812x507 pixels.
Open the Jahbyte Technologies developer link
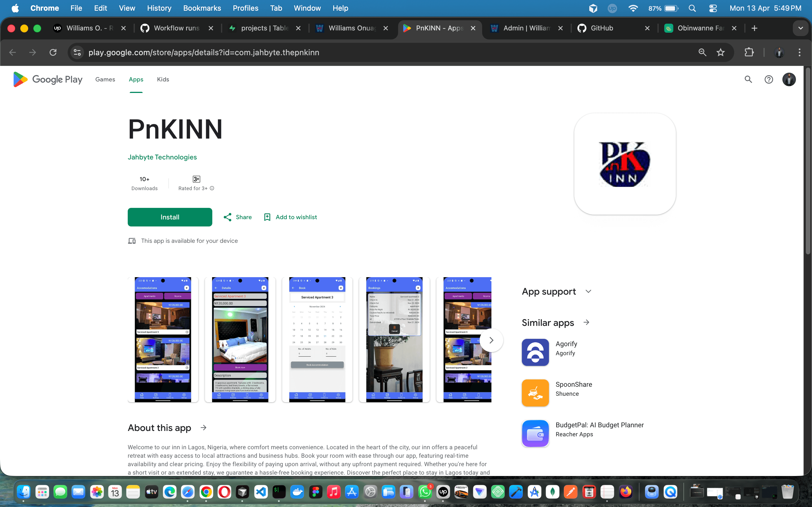[162, 157]
